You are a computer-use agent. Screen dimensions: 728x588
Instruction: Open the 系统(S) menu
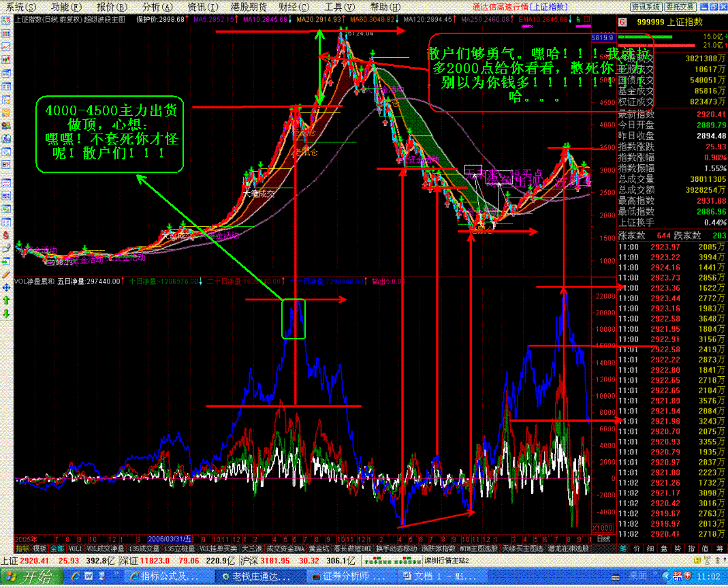pyautogui.click(x=20, y=7)
